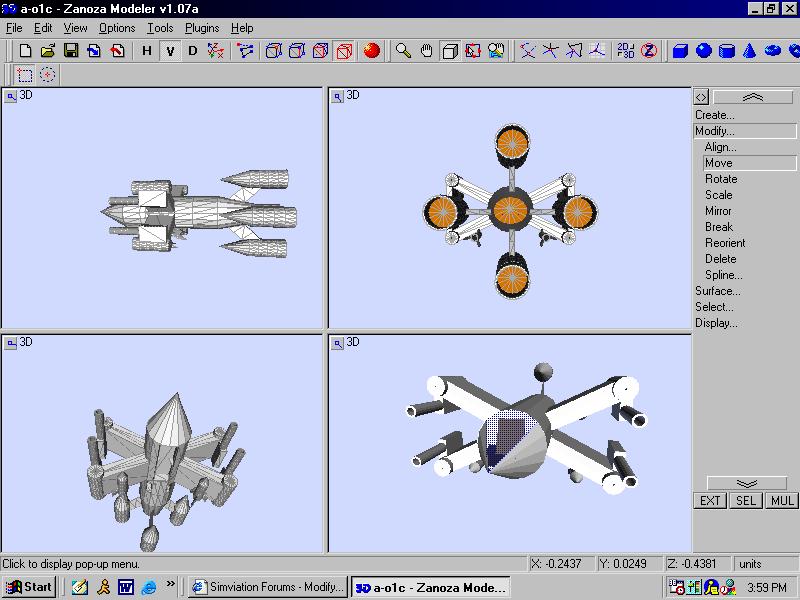
Task: Click the Save file toolbar icon
Action: (71, 51)
